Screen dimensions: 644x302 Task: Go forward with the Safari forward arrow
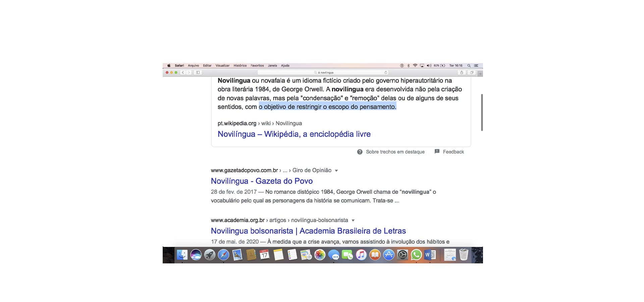pos(189,72)
